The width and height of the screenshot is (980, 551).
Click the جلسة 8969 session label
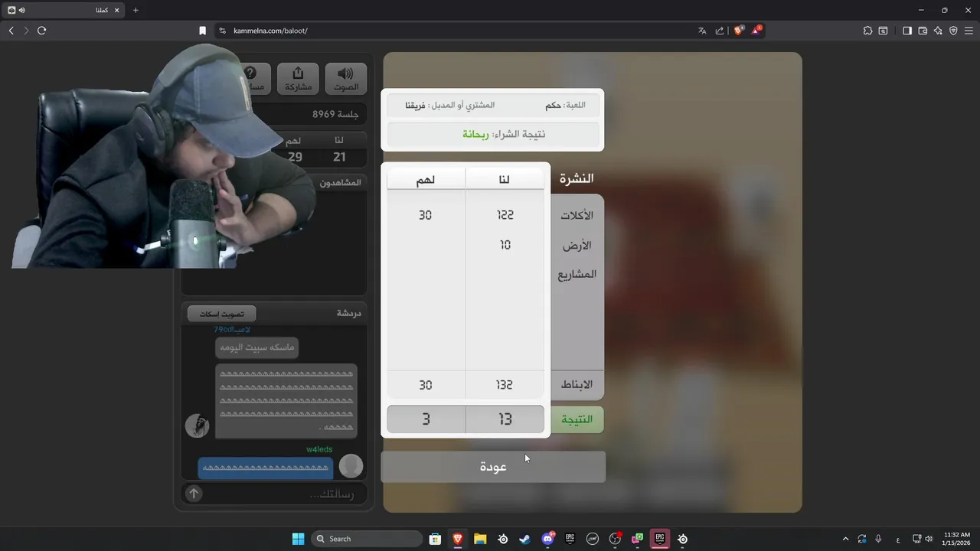pyautogui.click(x=335, y=114)
